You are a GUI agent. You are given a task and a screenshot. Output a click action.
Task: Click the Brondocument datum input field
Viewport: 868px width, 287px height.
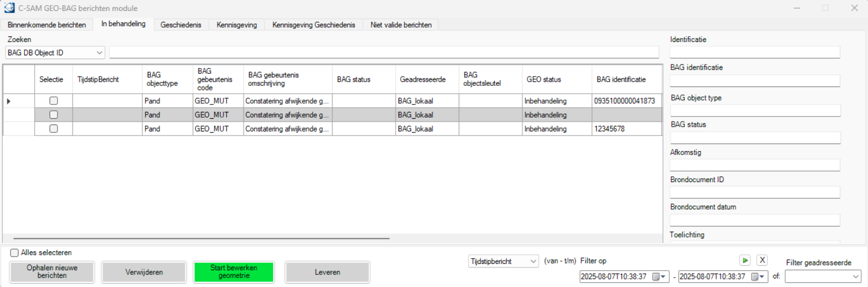755,220
